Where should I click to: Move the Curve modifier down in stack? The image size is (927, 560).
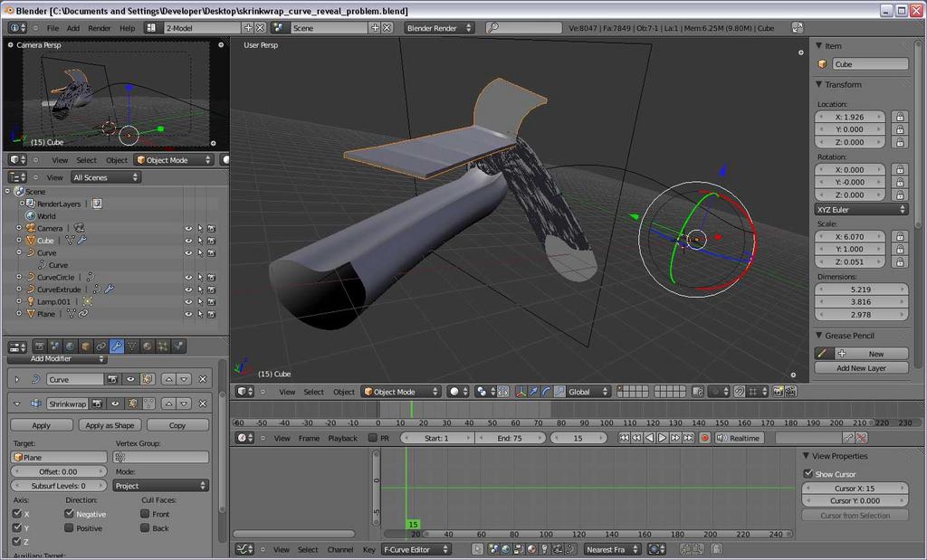point(185,379)
